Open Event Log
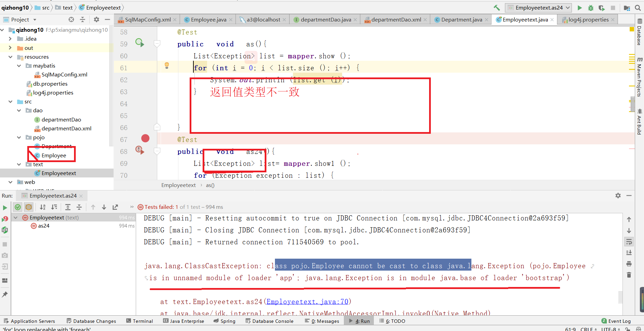The image size is (644, 331). 616,321
